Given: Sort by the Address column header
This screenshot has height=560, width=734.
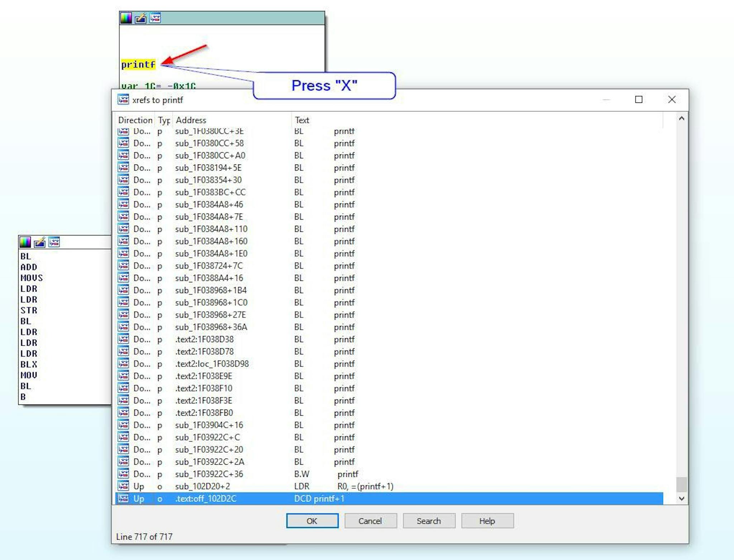Looking at the screenshot, I should pyautogui.click(x=191, y=120).
